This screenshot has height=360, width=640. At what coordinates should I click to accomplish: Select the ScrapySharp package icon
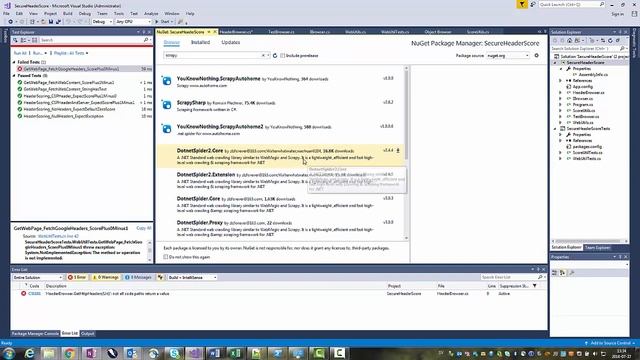[x=167, y=105]
